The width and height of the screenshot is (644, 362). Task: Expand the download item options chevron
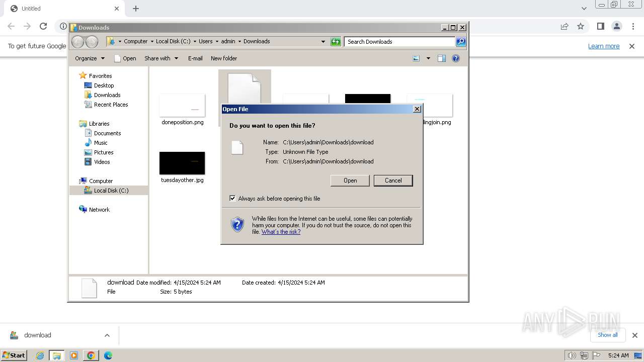(107, 335)
